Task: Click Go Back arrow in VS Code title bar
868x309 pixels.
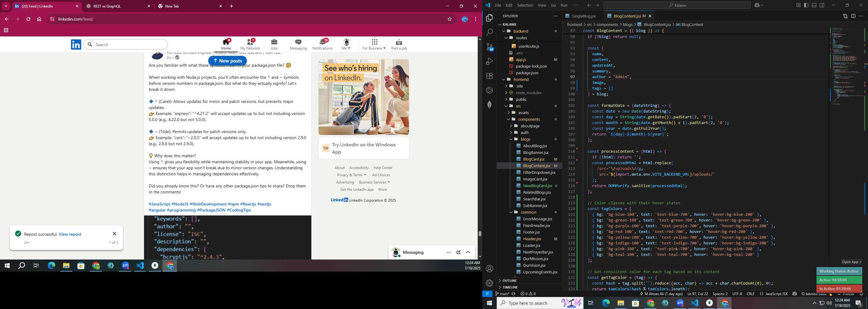Action: coord(589,5)
